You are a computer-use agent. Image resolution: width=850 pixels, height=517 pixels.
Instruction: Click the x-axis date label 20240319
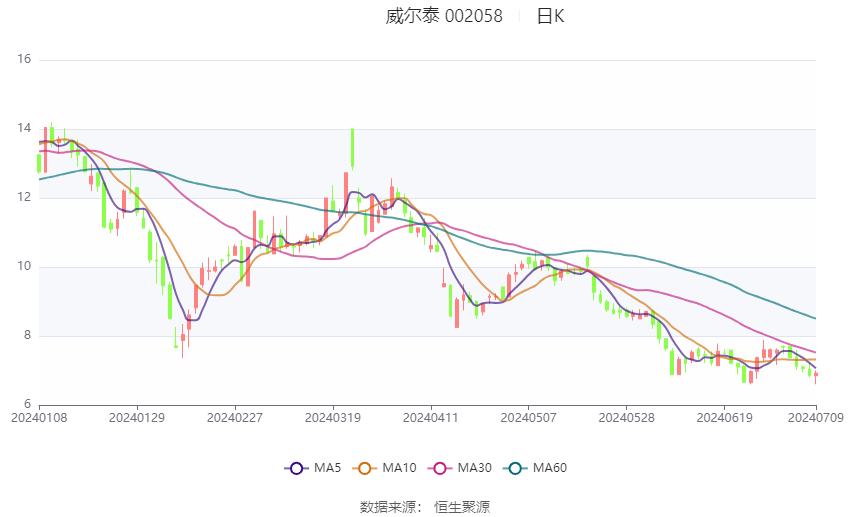333,418
